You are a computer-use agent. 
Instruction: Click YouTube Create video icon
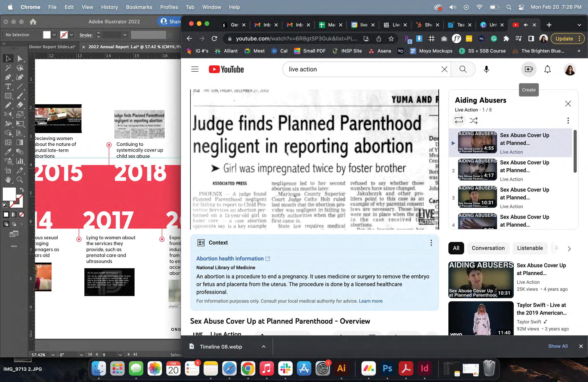(x=528, y=69)
